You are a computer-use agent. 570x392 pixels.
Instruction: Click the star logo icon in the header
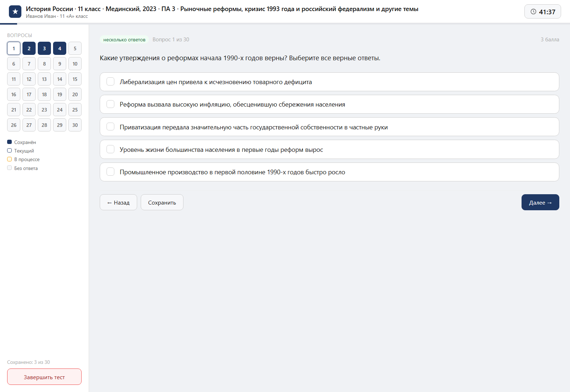click(15, 12)
